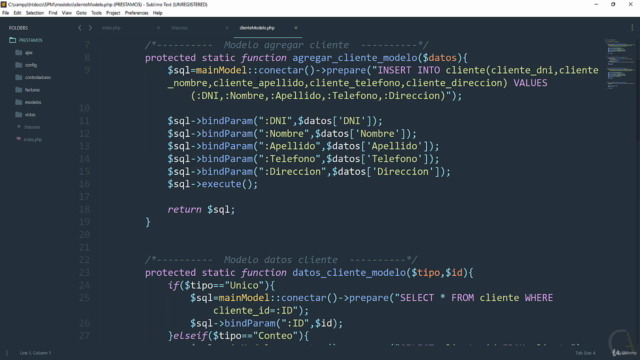The image size is (640, 360).
Task: Open .htaccess file in sidebar
Action: coord(32,127)
